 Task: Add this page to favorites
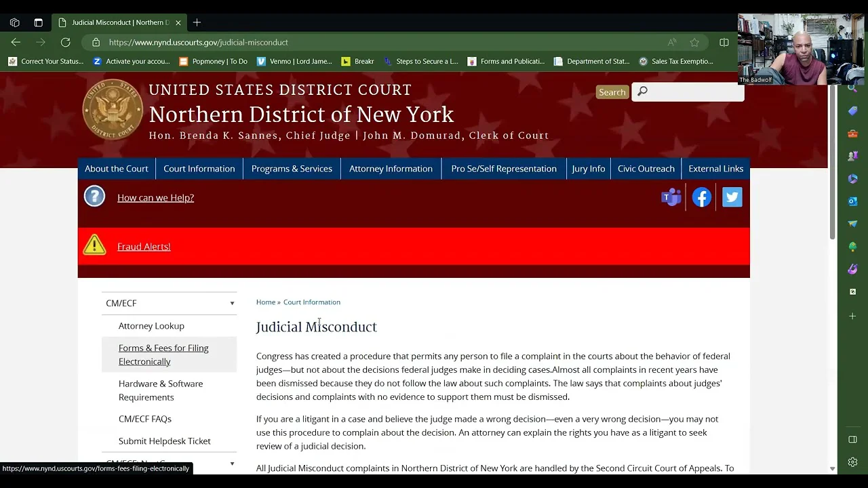point(694,42)
